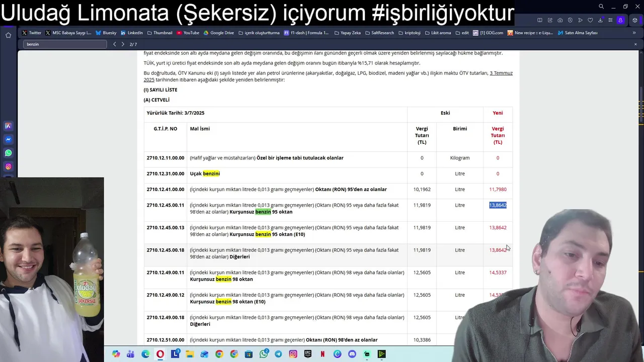Open Copilot from the taskbar
The width and height of the screenshot is (644, 362).
pyautogui.click(x=116, y=354)
